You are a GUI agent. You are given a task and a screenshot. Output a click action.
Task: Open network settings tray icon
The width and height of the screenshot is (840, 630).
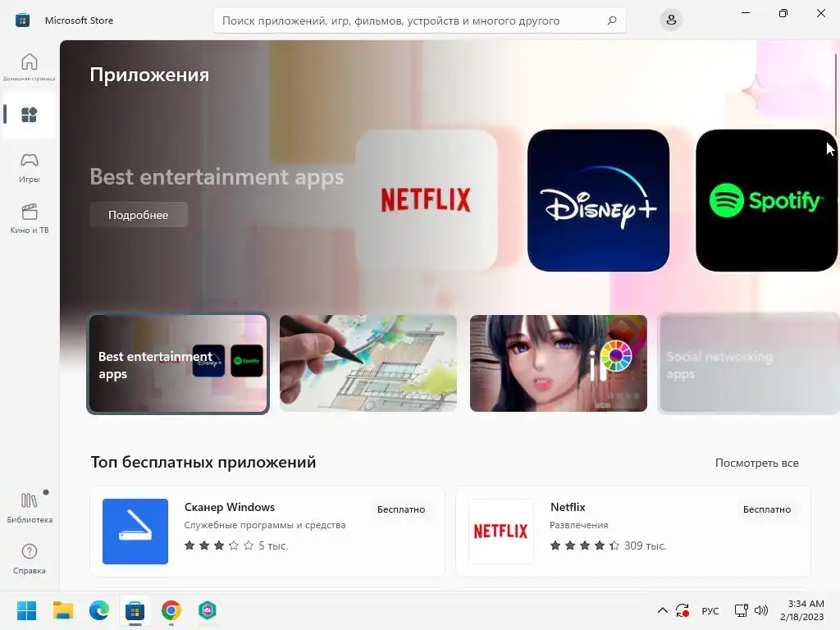(x=741, y=610)
